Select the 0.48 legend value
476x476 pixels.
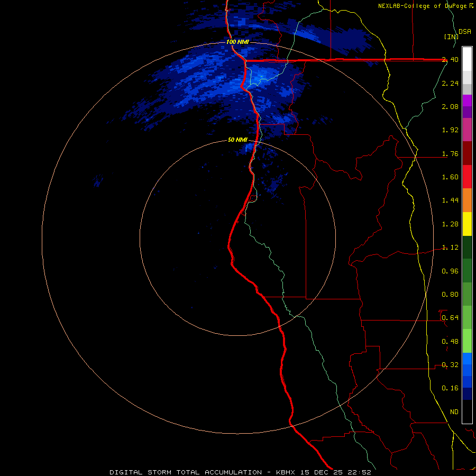[450, 342]
